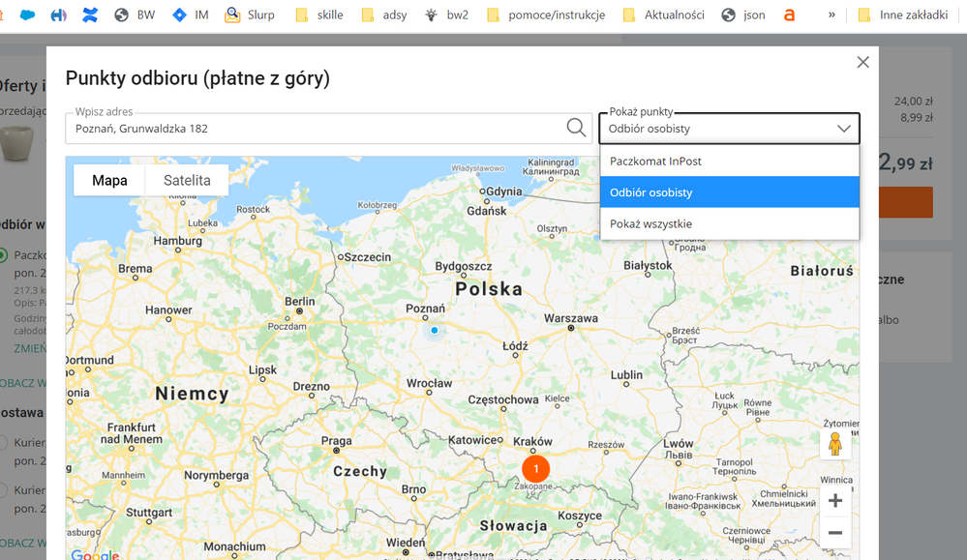The width and height of the screenshot is (967, 560).
Task: Open the Inne zakładki folder
Action: click(903, 15)
